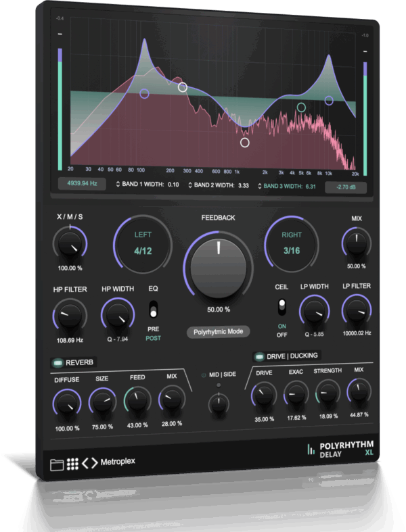Click the reverb Mix knob
Screen dimensions: 406x532
[172, 400]
